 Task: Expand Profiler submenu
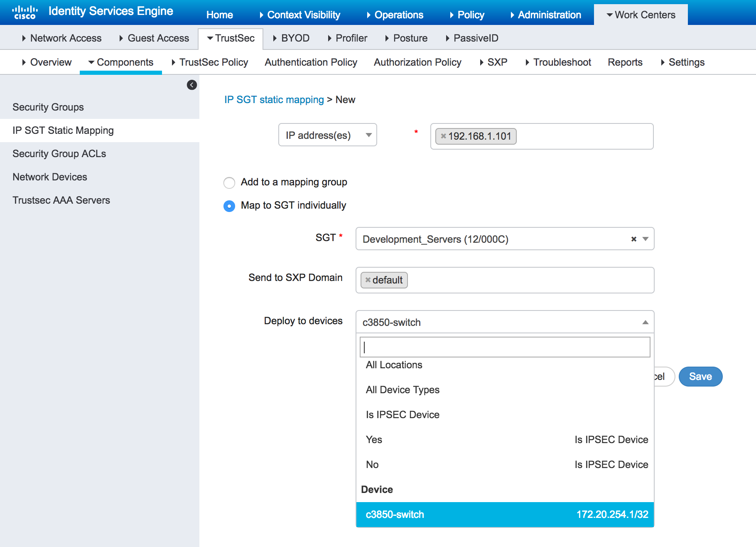pyautogui.click(x=347, y=38)
